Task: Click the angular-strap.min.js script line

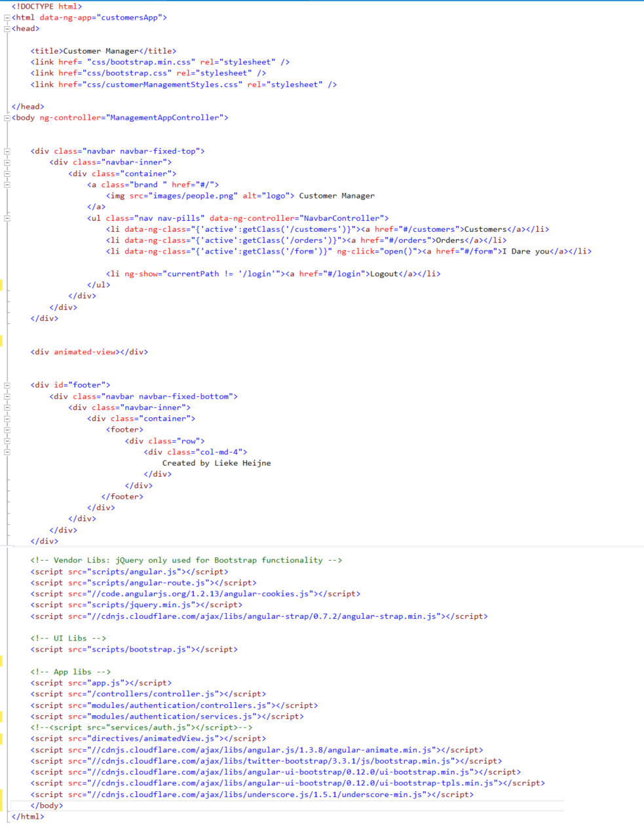Action: coord(259,616)
